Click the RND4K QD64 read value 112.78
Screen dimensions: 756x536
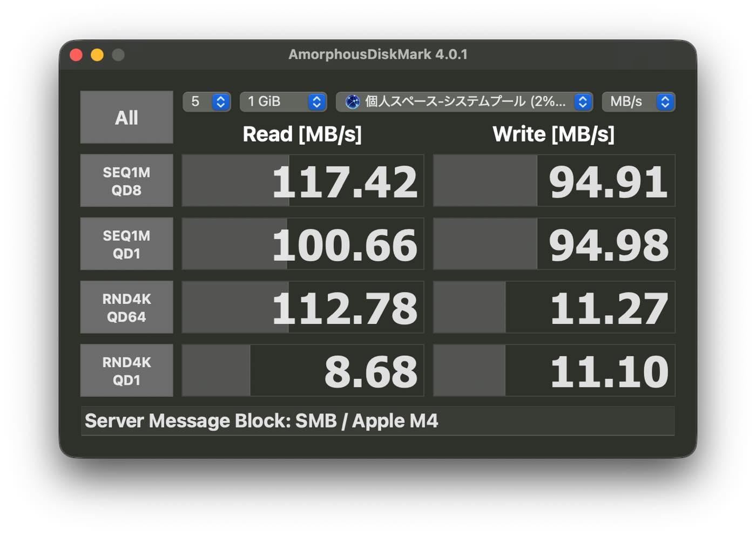pos(345,308)
